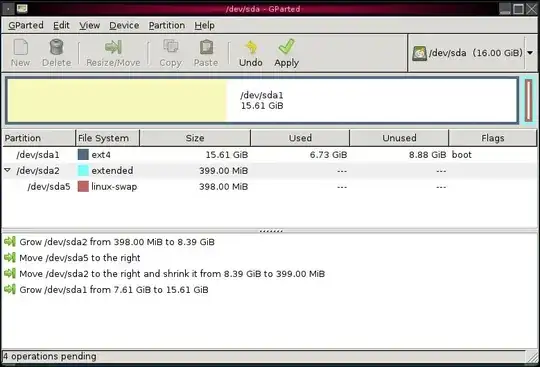Open the Help menu
The width and height of the screenshot is (540, 367).
[205, 25]
